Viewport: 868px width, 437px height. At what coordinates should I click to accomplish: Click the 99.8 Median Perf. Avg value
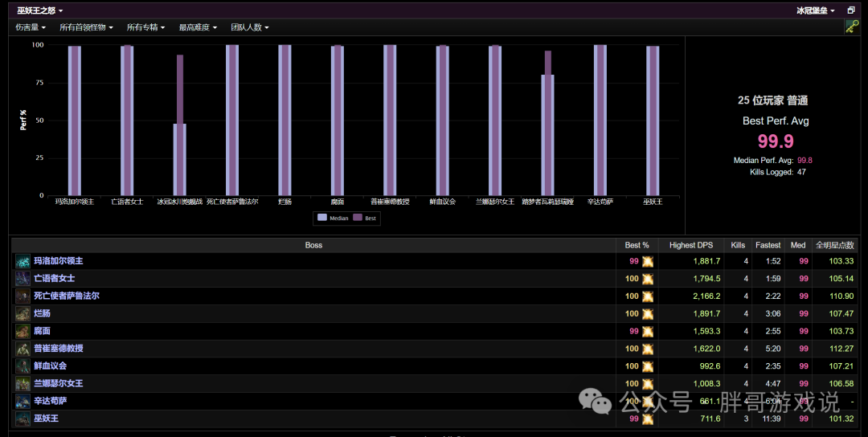[805, 161]
